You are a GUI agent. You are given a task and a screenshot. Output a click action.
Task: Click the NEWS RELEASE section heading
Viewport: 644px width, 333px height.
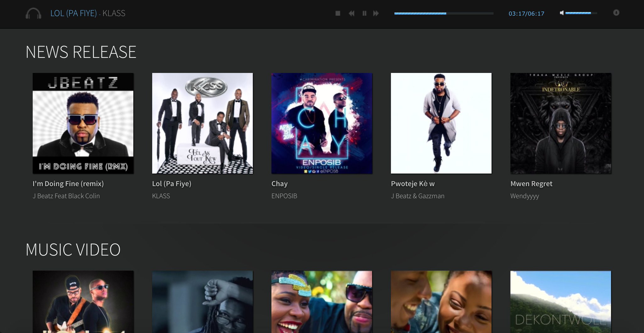tap(81, 52)
